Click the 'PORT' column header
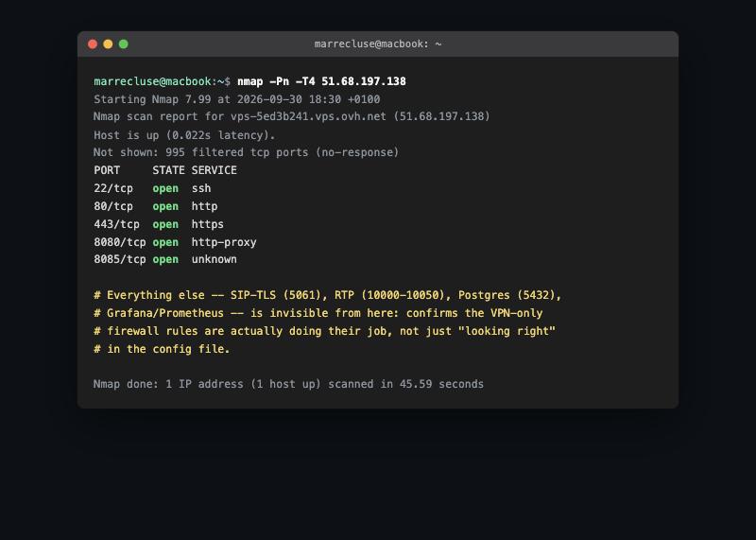756x540 pixels. point(107,170)
